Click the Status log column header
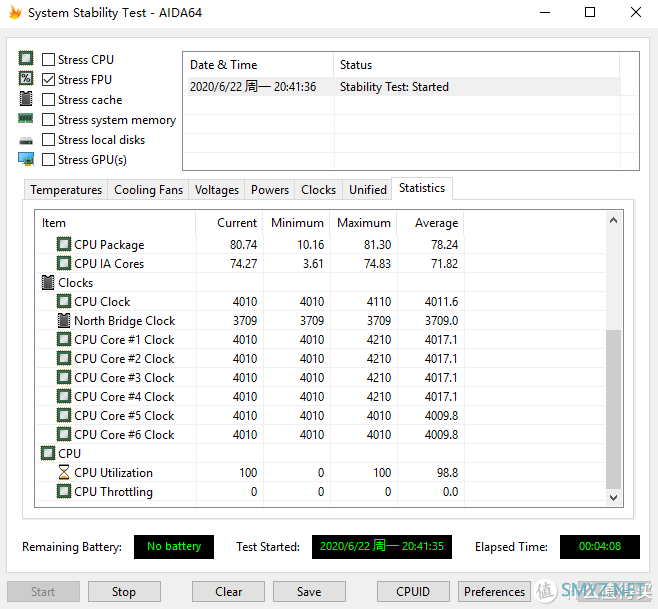The image size is (658, 609). [477, 65]
